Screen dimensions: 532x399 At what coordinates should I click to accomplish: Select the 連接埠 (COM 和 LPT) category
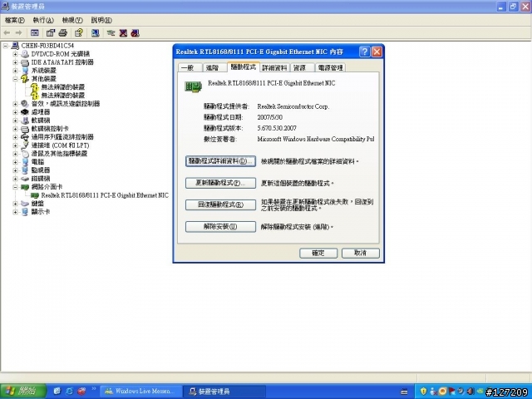60,145
